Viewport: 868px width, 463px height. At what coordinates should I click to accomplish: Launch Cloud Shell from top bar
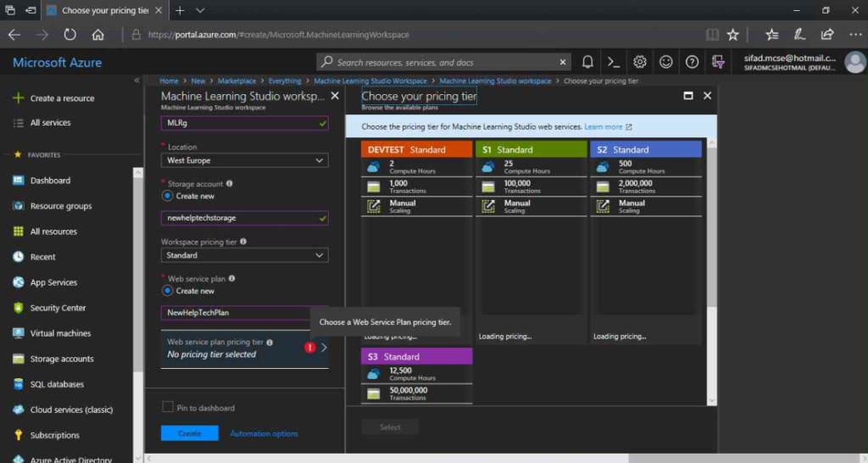point(614,62)
